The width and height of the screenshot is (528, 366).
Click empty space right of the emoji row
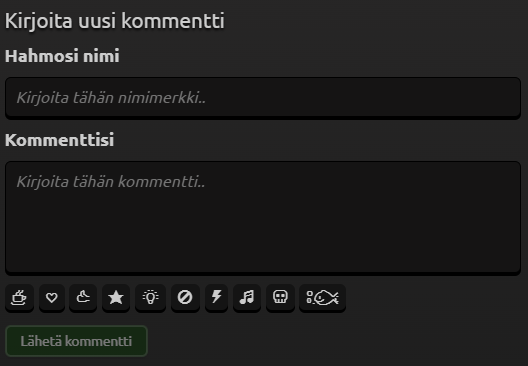434,298
